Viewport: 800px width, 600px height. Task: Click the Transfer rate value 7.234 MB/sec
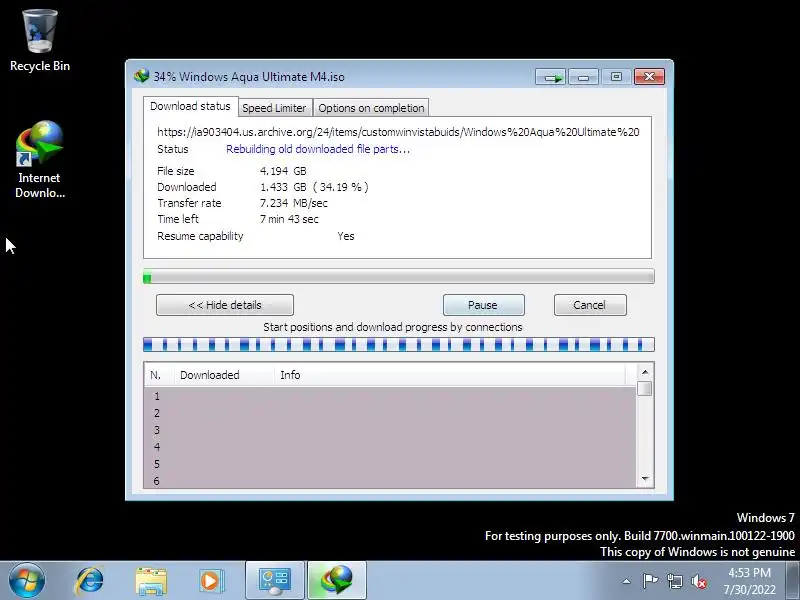point(294,203)
